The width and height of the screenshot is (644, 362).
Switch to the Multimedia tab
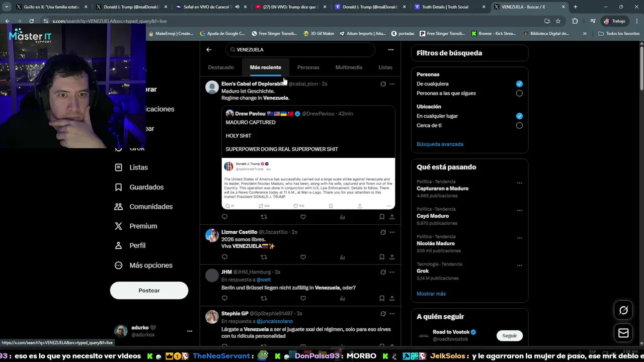click(x=349, y=67)
